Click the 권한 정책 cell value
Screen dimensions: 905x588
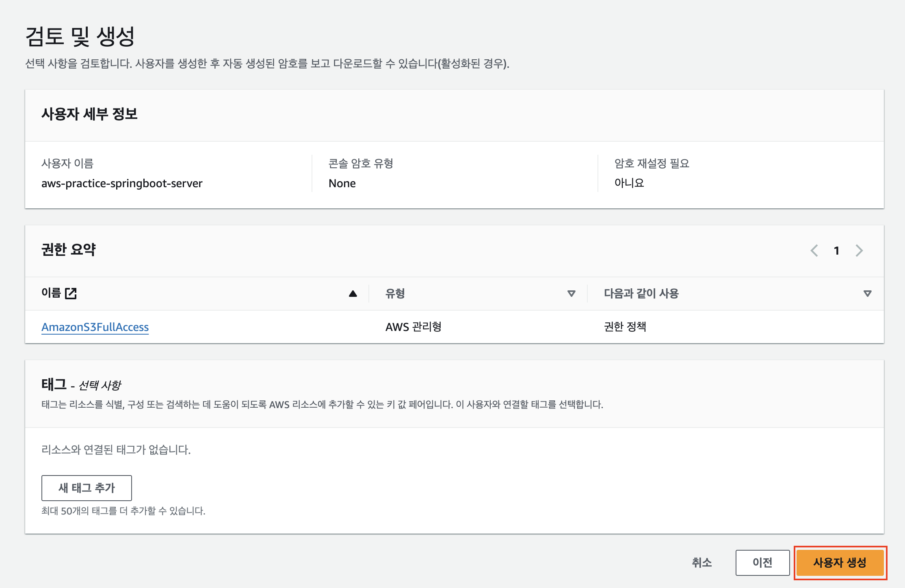point(625,327)
